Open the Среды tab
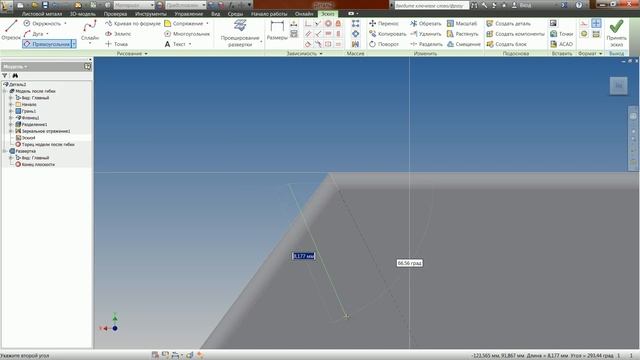The width and height of the screenshot is (640, 360). (x=235, y=14)
